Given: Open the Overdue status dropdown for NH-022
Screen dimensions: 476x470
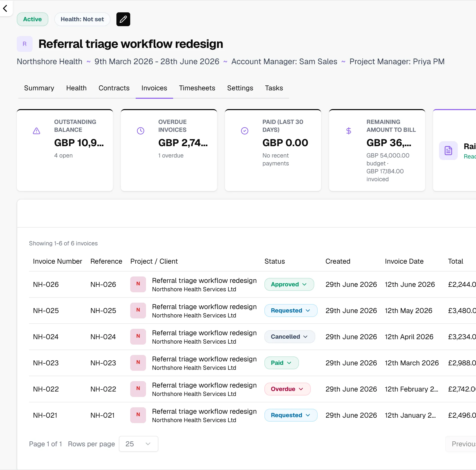Looking at the screenshot, I should click(x=287, y=389).
